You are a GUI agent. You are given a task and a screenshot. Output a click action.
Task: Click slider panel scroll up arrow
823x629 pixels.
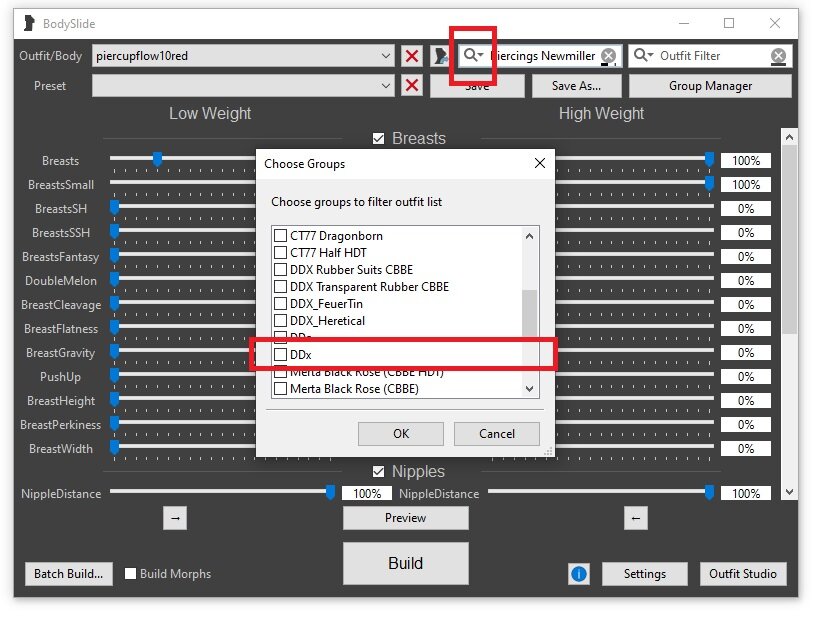789,137
